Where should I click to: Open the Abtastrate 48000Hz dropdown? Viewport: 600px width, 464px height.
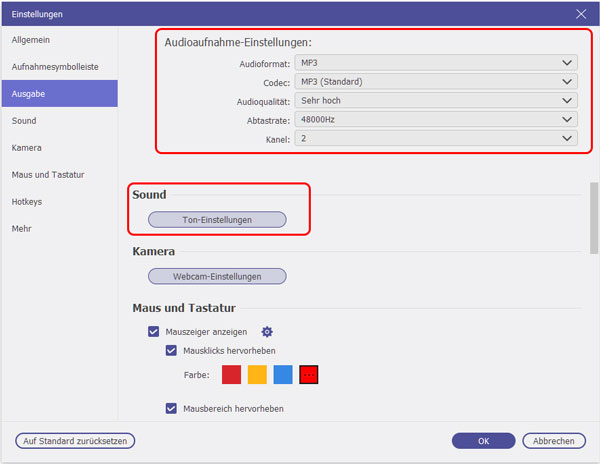(x=436, y=119)
